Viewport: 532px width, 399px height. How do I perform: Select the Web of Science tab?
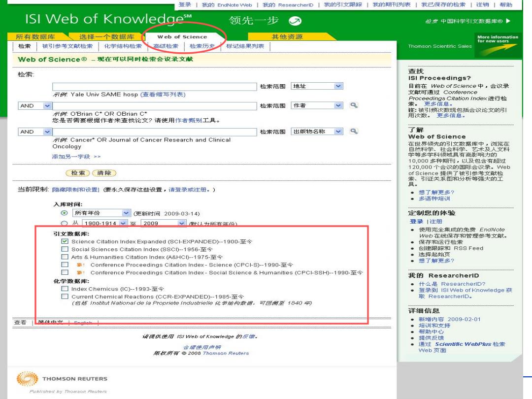click(182, 36)
